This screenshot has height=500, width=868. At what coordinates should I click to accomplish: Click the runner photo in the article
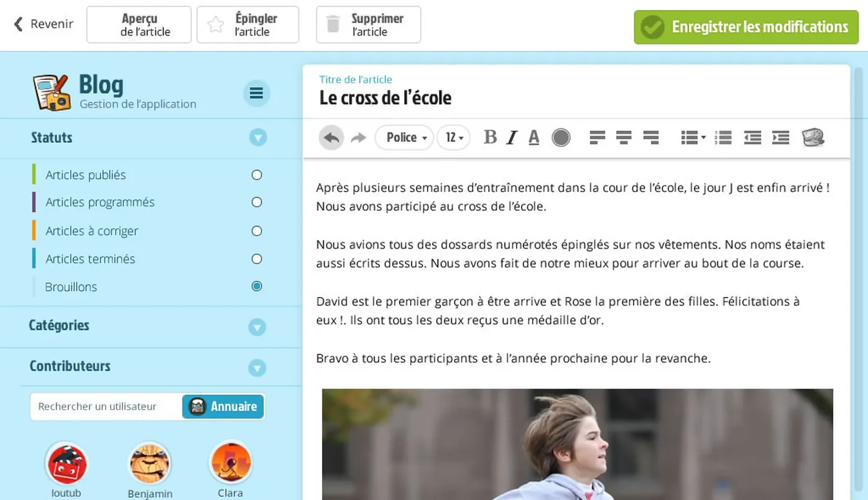[578, 444]
